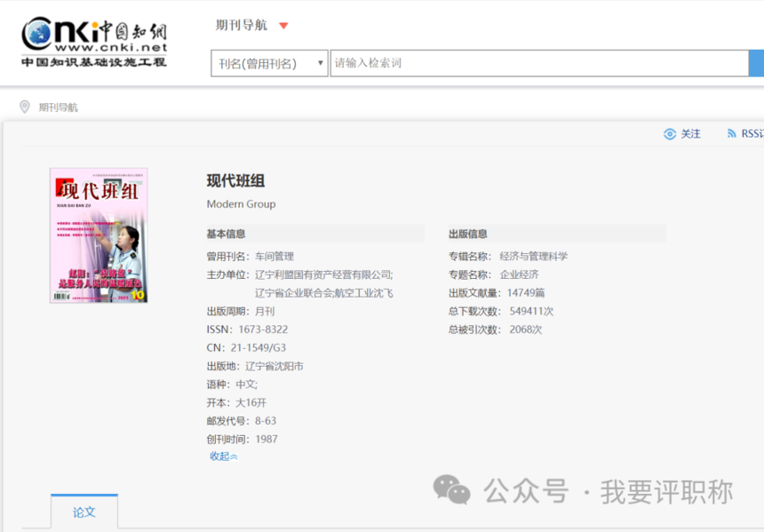
Task: Click the former title 车间管理
Action: coord(275,257)
